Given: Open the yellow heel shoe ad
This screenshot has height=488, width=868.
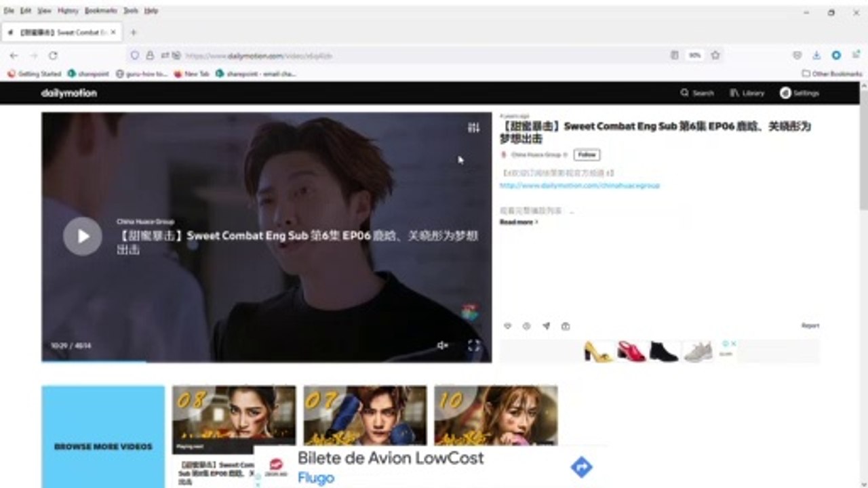Looking at the screenshot, I should [598, 351].
